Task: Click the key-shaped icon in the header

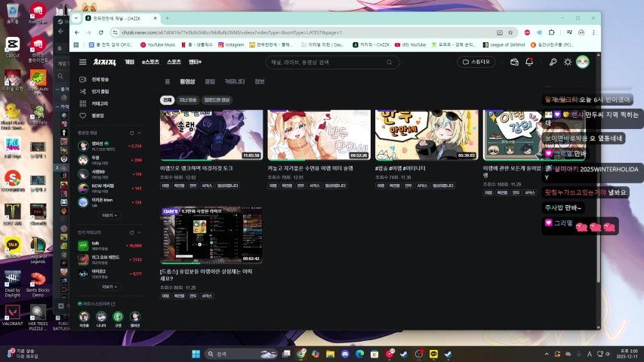Action: (553, 62)
